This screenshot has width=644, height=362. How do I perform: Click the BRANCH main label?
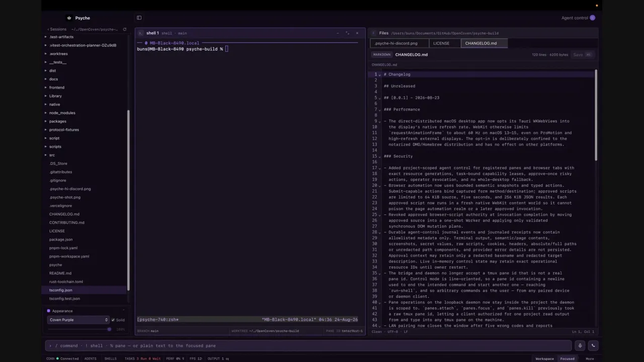point(148,331)
